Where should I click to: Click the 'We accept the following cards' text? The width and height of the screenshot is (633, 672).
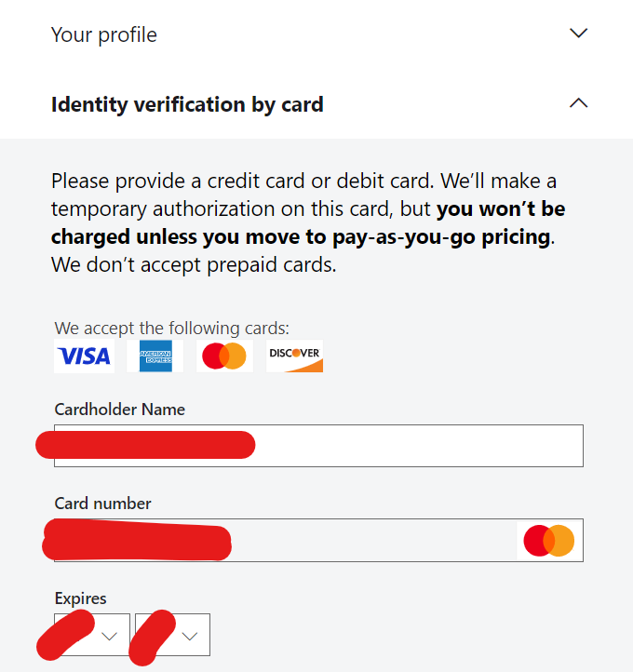point(172,329)
